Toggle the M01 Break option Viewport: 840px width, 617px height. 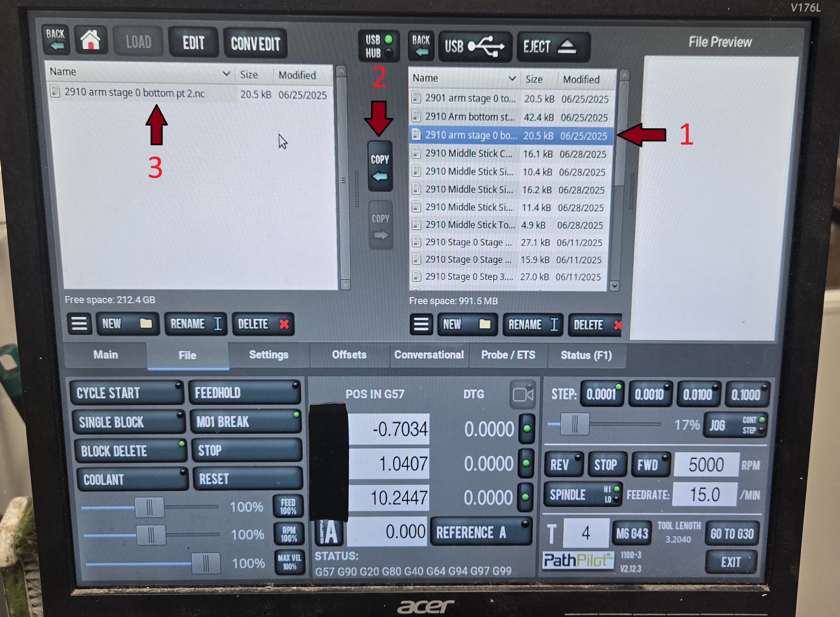point(245,422)
